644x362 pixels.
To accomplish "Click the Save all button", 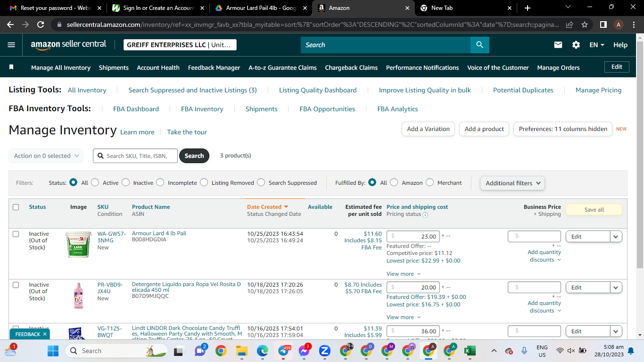I will pos(594,210).
